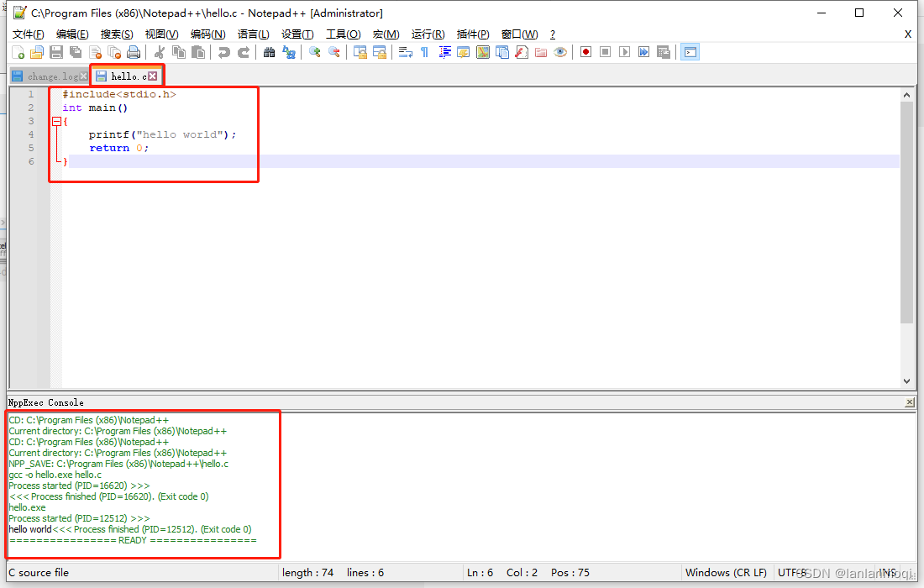Click gcc -o hello.exe hello.c console line
The image size is (924, 588).
point(55,475)
